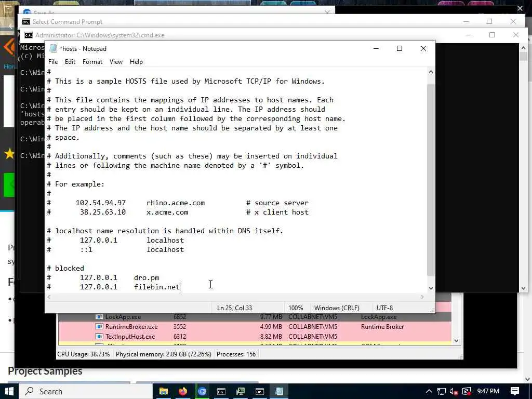The image size is (532, 399).
Task: Click the Ln 25, Col 33 status entry
Action: click(x=234, y=308)
